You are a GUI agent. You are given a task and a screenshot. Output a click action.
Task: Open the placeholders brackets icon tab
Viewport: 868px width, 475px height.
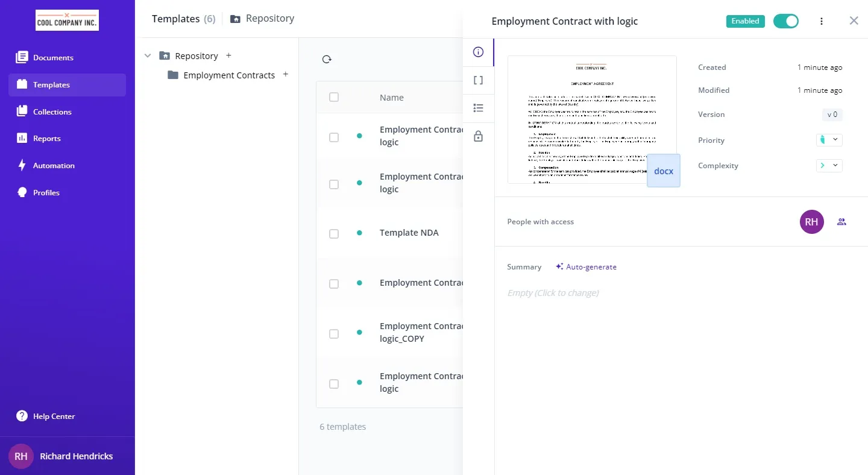pyautogui.click(x=478, y=80)
